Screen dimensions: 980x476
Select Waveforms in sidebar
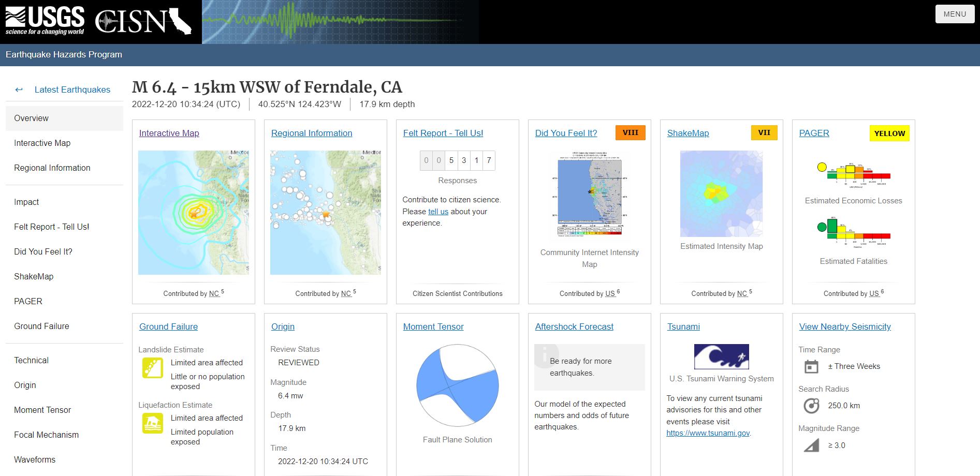pyautogui.click(x=64, y=459)
